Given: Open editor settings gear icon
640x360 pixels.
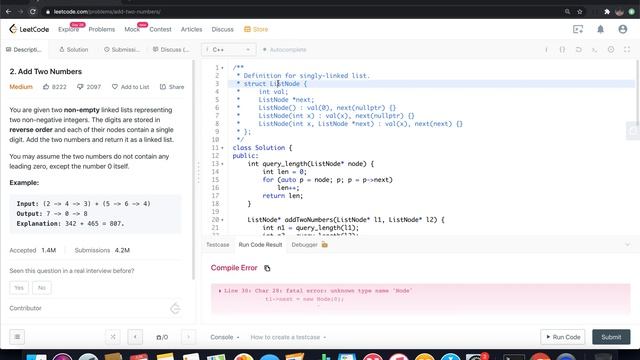Looking at the screenshot, I should (x=611, y=49).
